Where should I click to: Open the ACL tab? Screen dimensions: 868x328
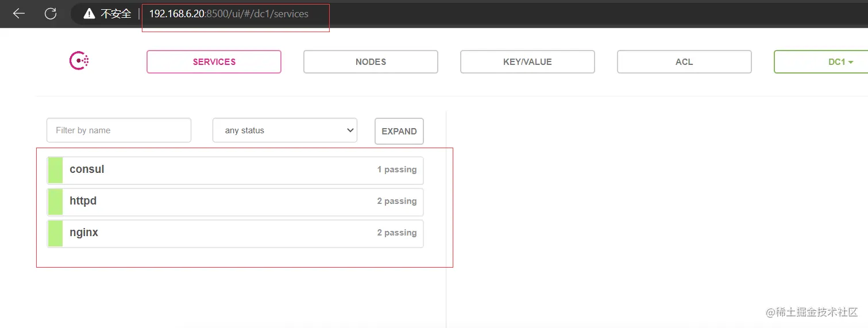[684, 62]
